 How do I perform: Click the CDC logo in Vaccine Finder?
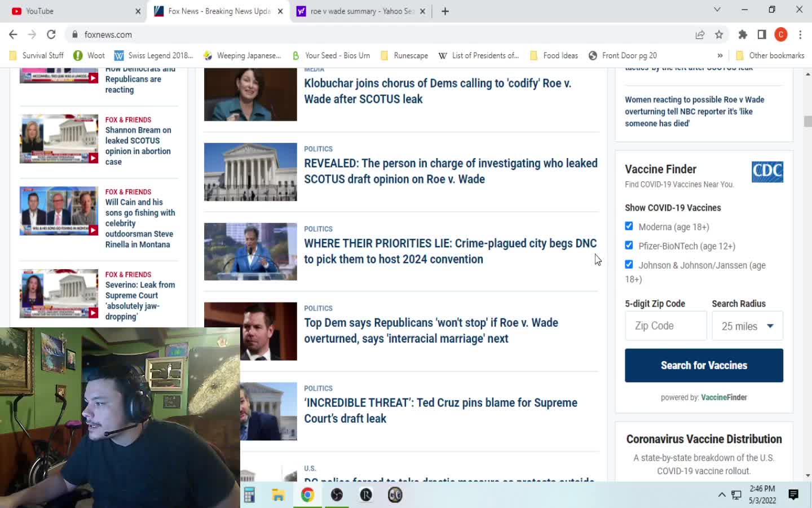point(767,172)
